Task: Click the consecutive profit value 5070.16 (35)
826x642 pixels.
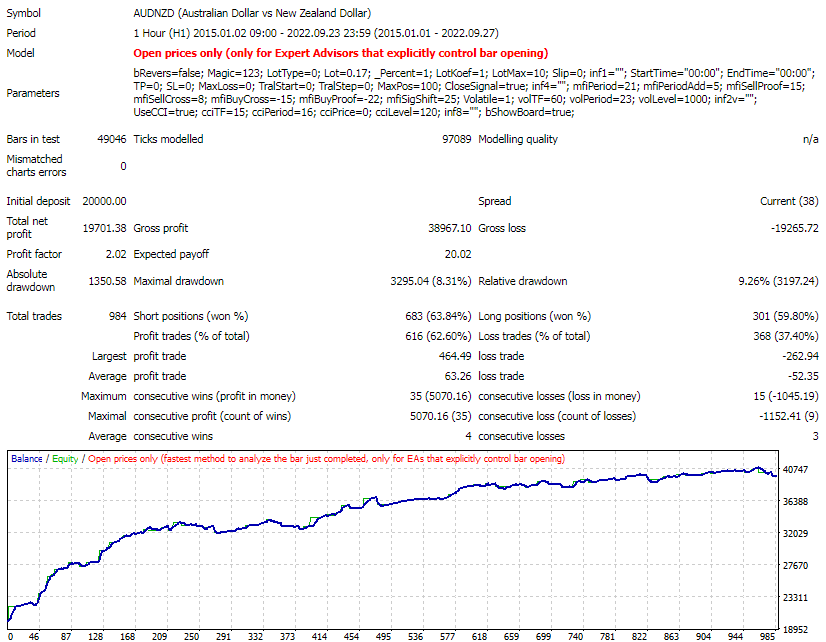Action: [440, 416]
